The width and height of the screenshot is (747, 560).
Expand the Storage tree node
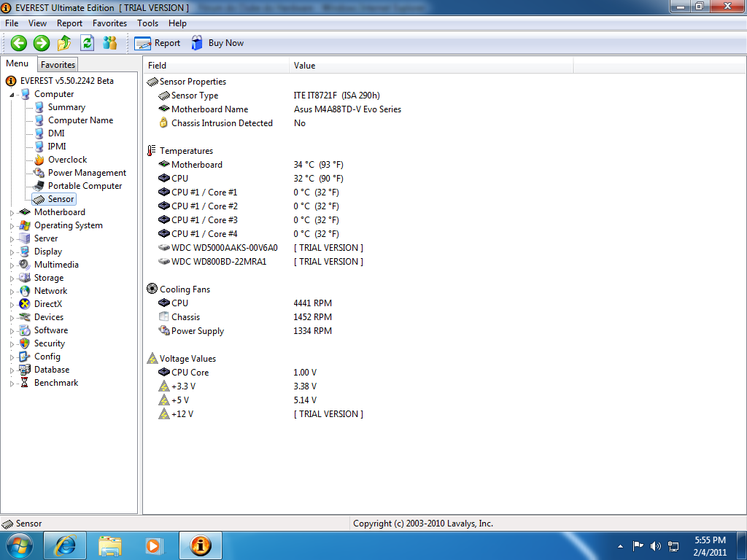click(x=12, y=279)
